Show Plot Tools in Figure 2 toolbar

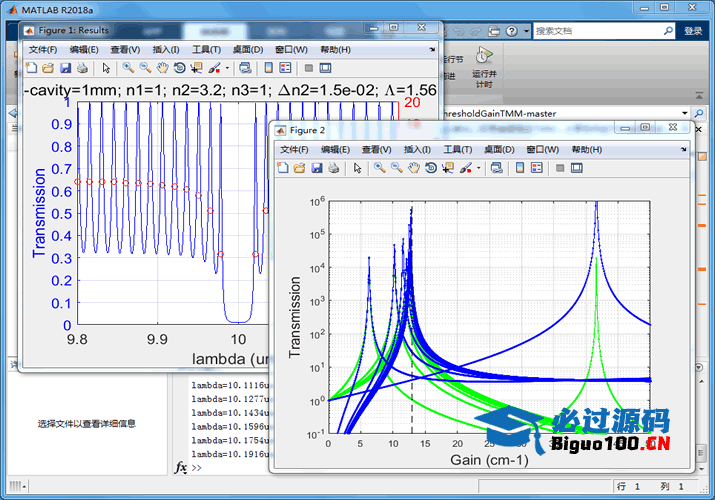pyautogui.click(x=576, y=168)
